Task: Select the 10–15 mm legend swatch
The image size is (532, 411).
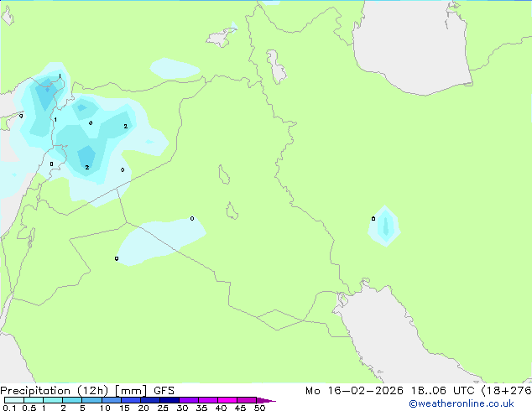Action: (x=111, y=400)
